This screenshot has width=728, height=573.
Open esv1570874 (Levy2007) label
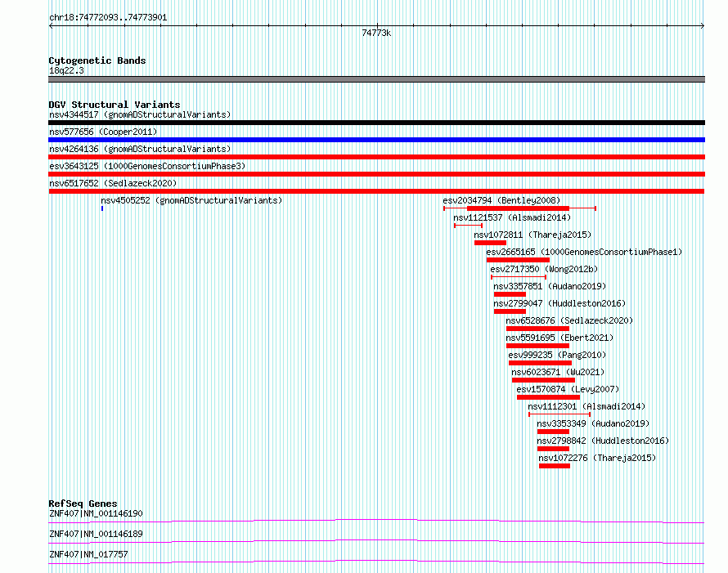[x=568, y=389]
